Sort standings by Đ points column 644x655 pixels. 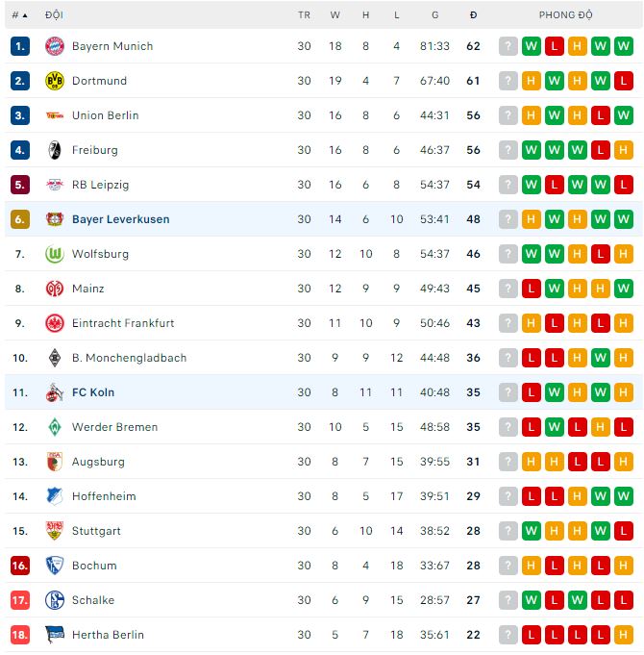(x=473, y=15)
